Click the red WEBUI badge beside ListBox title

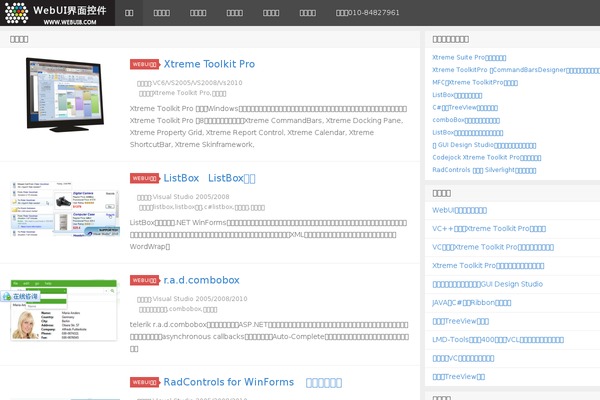coord(145,178)
